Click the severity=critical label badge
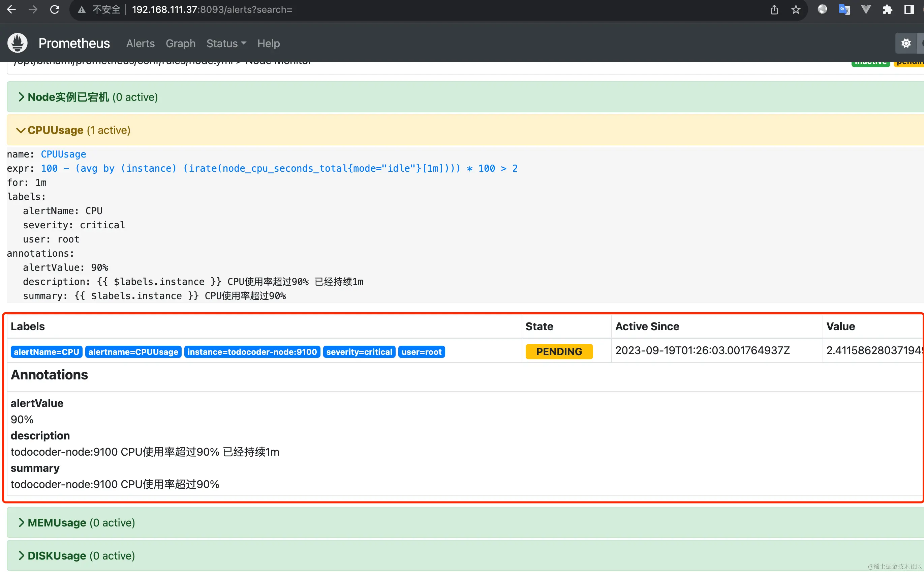The image size is (924, 572). (x=360, y=352)
